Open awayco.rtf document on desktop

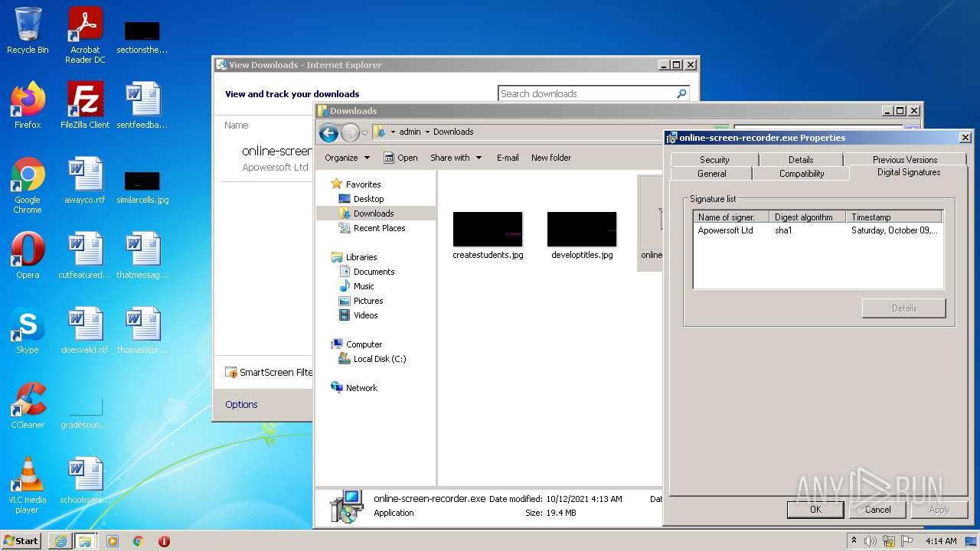point(85,181)
